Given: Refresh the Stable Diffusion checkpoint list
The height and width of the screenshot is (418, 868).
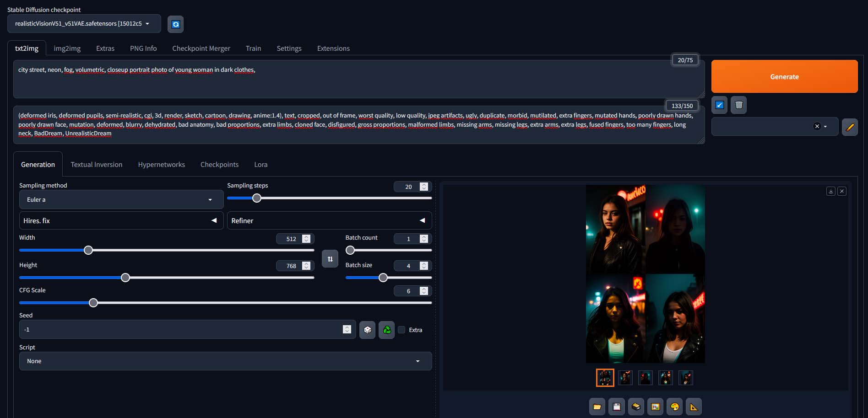Looking at the screenshot, I should 176,24.
